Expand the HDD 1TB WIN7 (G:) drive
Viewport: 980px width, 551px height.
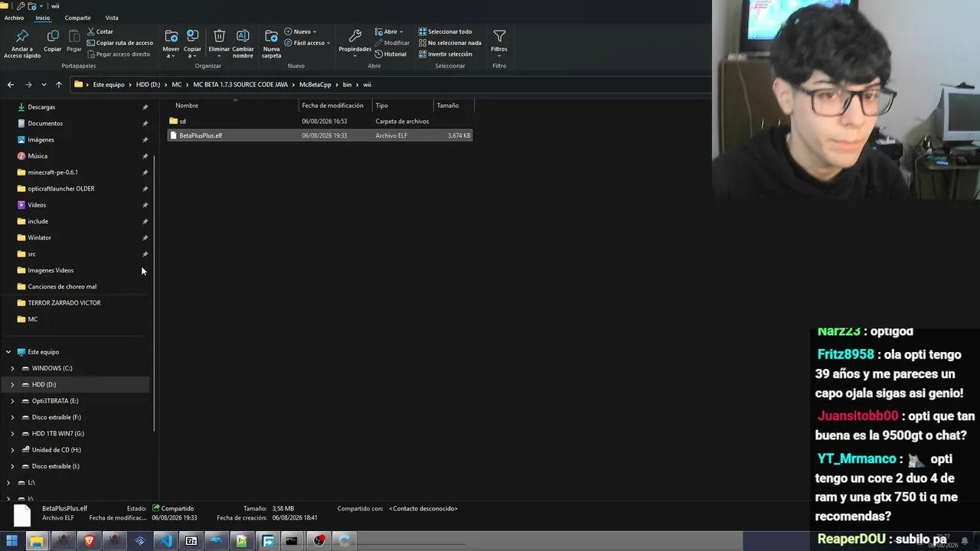tap(12, 434)
